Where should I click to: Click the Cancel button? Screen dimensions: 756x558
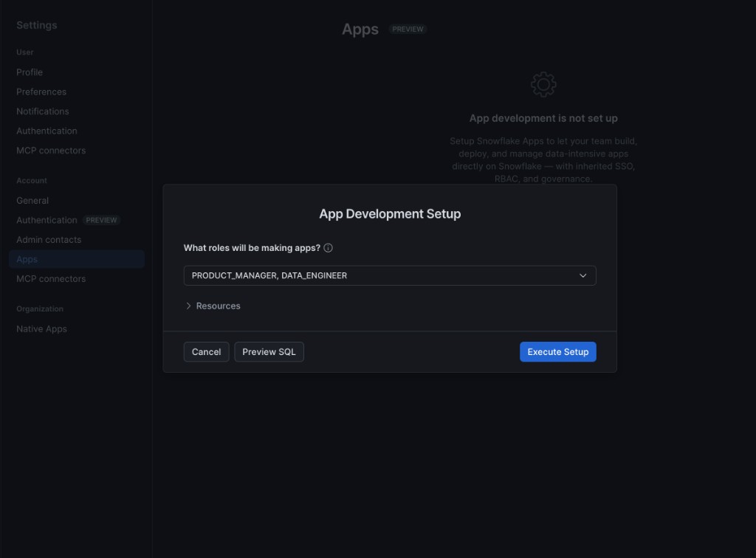207,352
